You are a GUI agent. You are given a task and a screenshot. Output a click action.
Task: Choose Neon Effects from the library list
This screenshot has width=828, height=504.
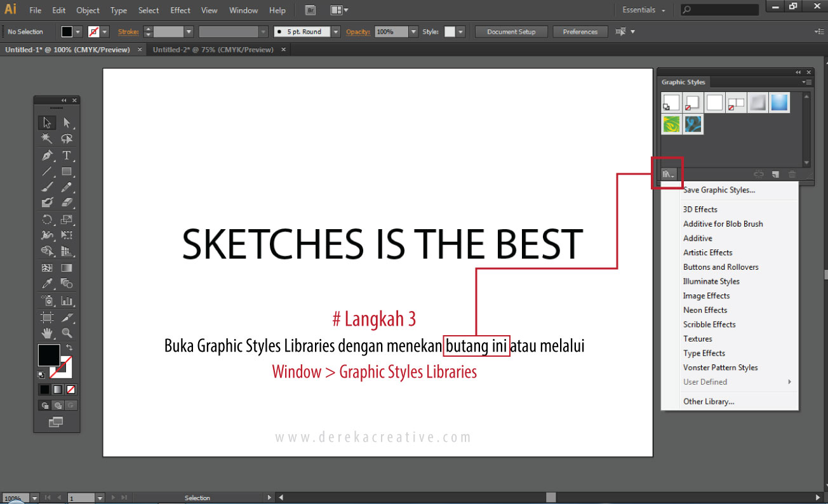pos(705,310)
